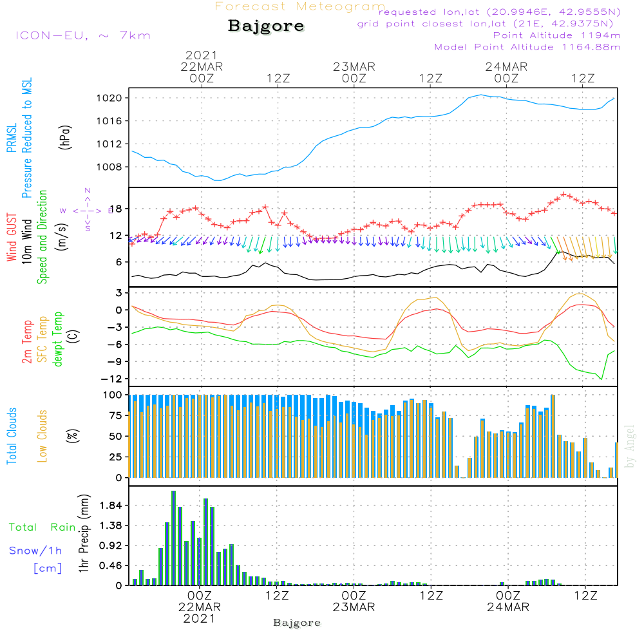This screenshot has height=644, width=644.
Task: Click the '(%)' cloud unit label
Action: click(72, 436)
